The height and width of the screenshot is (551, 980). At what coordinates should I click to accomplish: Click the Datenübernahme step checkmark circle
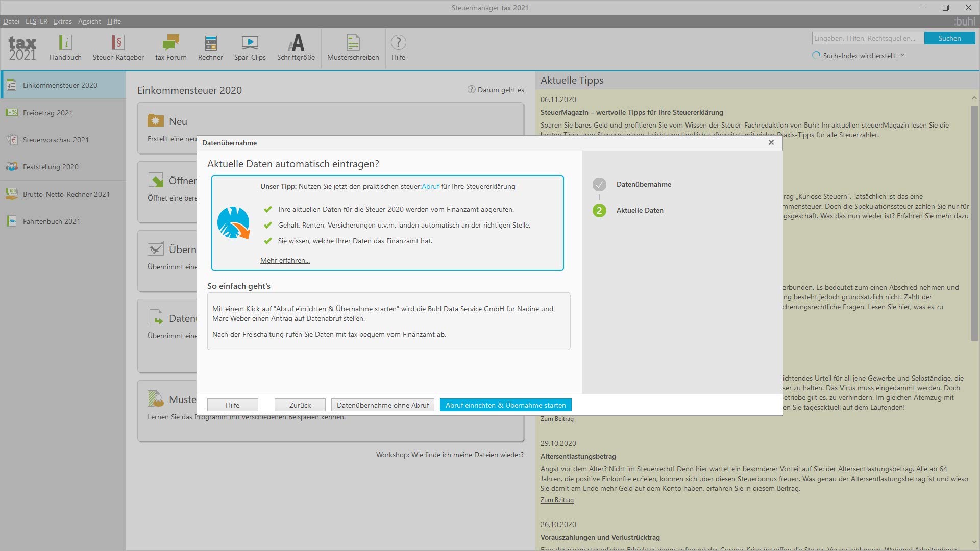coord(599,184)
